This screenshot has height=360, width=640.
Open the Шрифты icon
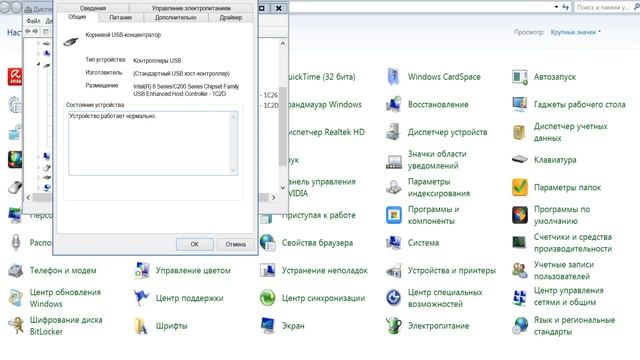point(141,326)
